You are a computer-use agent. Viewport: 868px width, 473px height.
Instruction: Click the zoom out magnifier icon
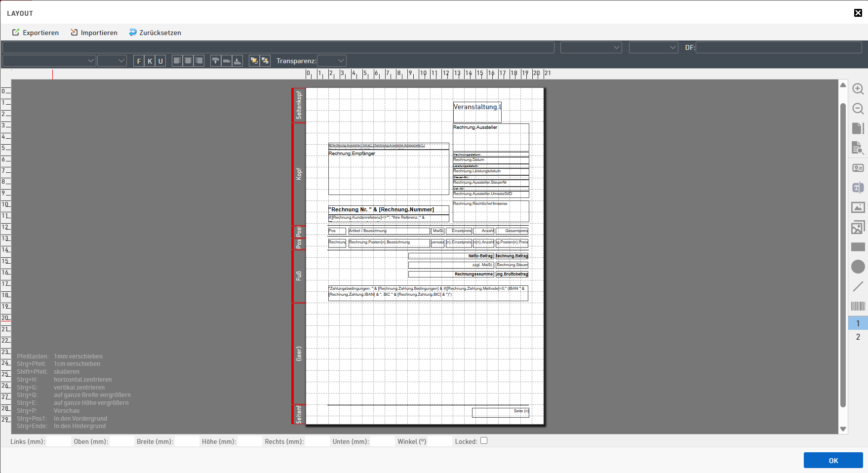[858, 109]
